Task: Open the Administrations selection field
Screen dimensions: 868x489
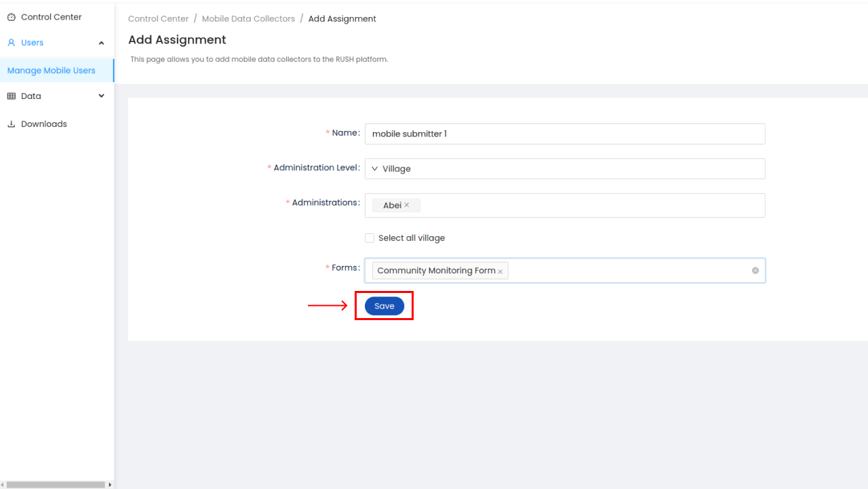Action: 565,206
